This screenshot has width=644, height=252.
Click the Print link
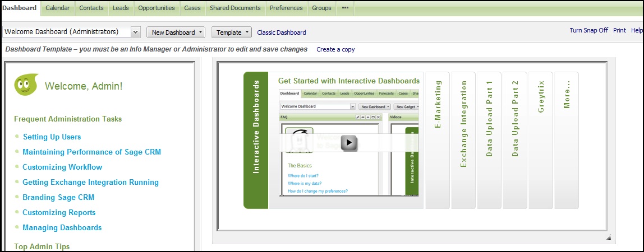(x=619, y=30)
